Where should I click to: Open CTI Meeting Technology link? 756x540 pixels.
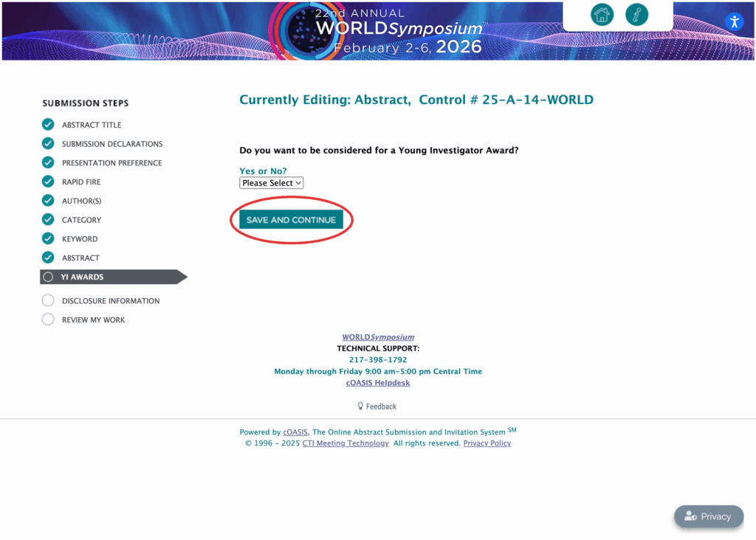[346, 443]
